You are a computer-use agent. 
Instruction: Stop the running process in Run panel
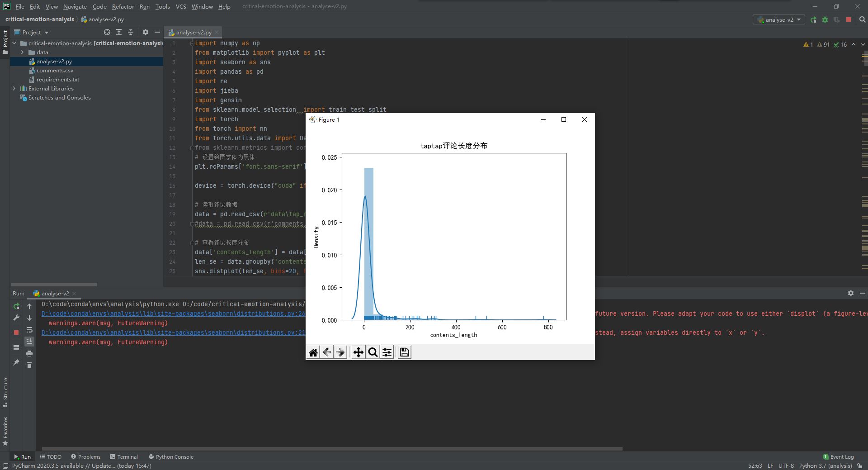[x=16, y=332]
